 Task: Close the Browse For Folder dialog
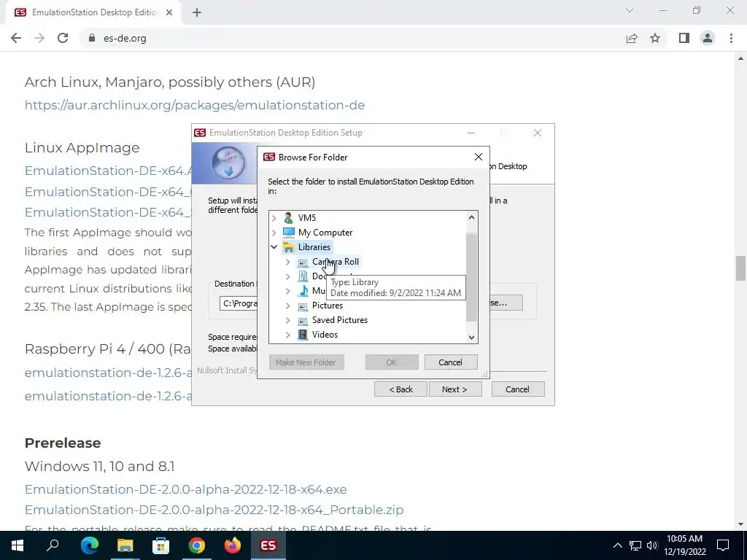click(x=479, y=157)
